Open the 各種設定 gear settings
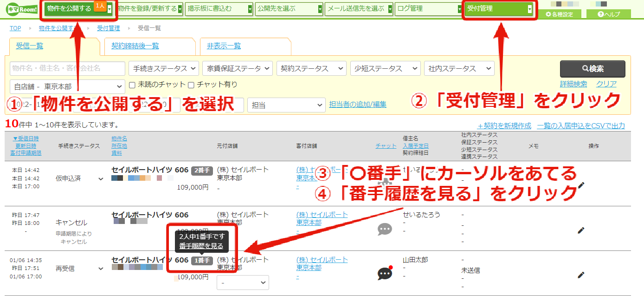 [559, 14]
